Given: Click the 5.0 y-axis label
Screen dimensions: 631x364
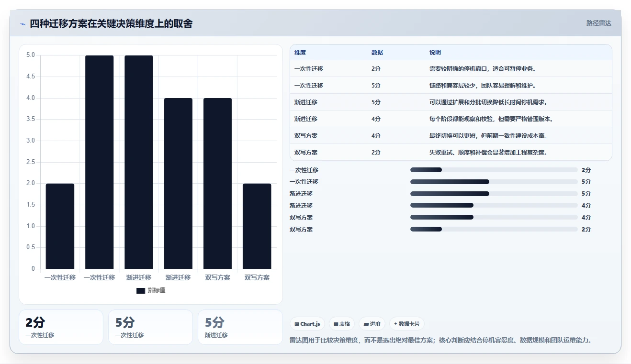Looking at the screenshot, I should tap(30, 55).
